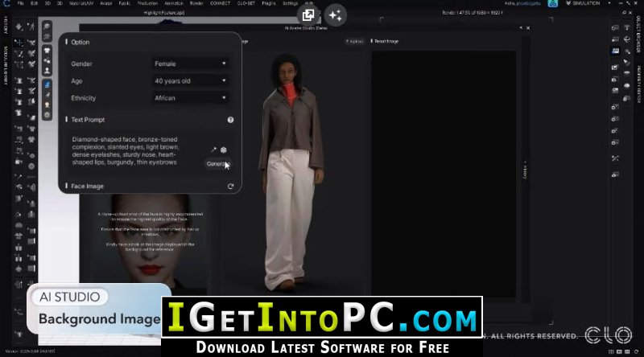The image size is (644, 357).
Task: Click the blue CLO-SET icon near the username
Action: (x=553, y=3)
